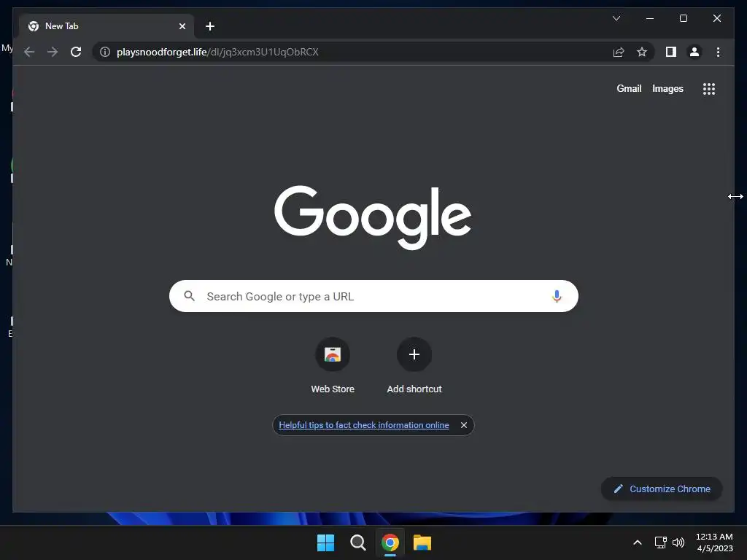
Task: View site information icon in address bar
Action: [x=105, y=52]
